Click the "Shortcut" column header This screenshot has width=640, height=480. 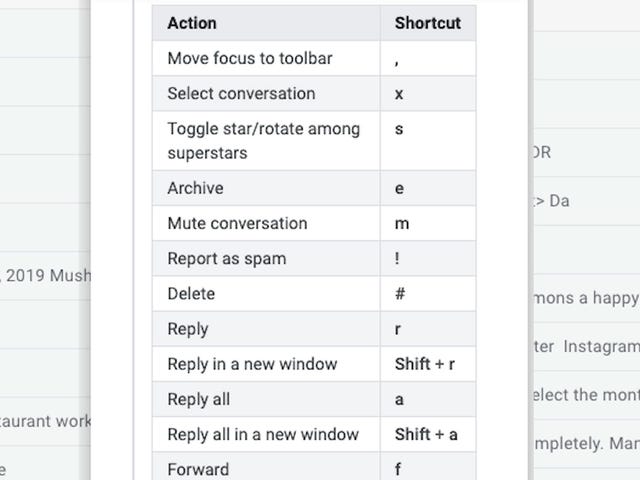[427, 23]
